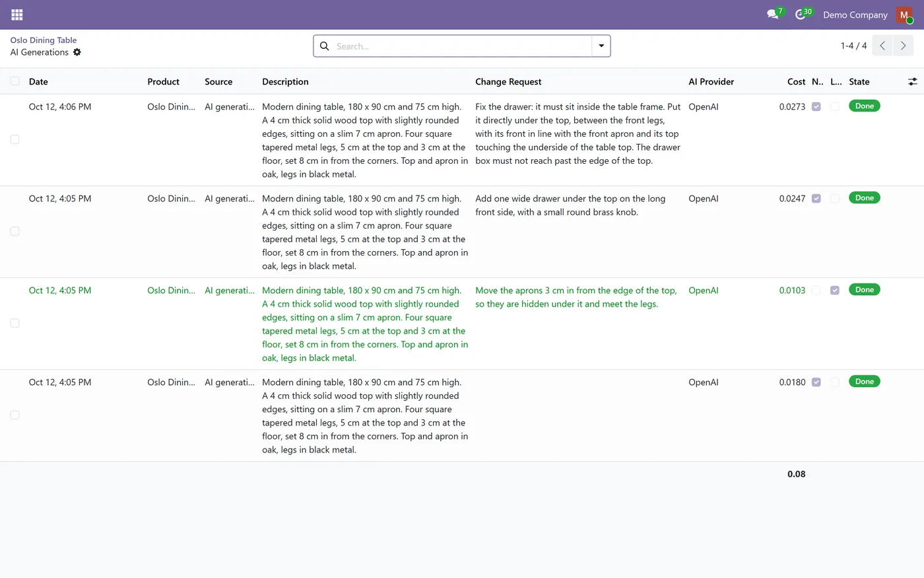
Task: Toggle the N.. checkbox in the 0.0273 row
Action: [x=816, y=106]
